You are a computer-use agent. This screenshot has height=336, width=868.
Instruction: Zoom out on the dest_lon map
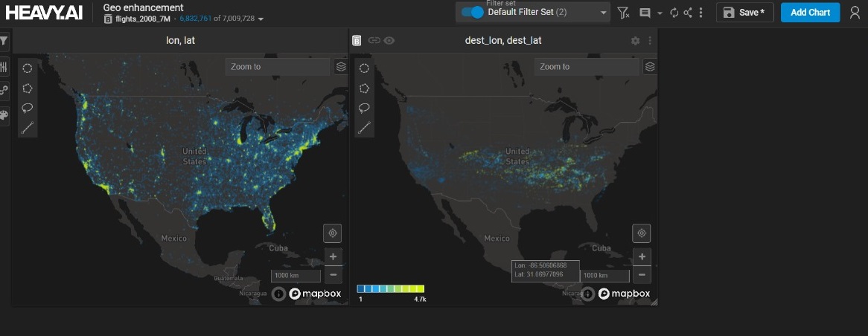pyautogui.click(x=642, y=274)
